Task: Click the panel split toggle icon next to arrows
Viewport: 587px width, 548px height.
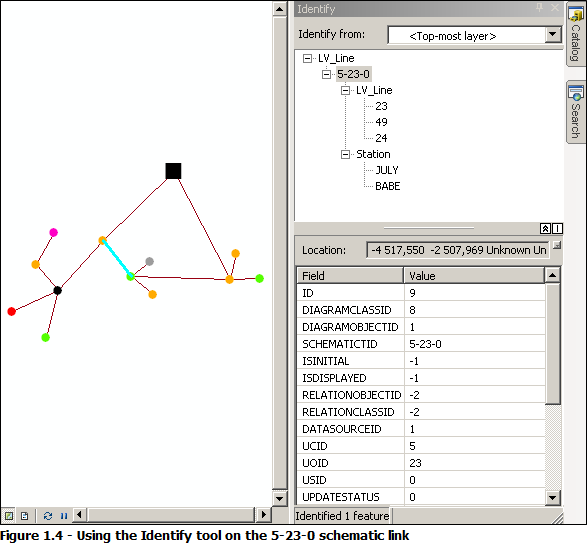Action: [x=557, y=228]
